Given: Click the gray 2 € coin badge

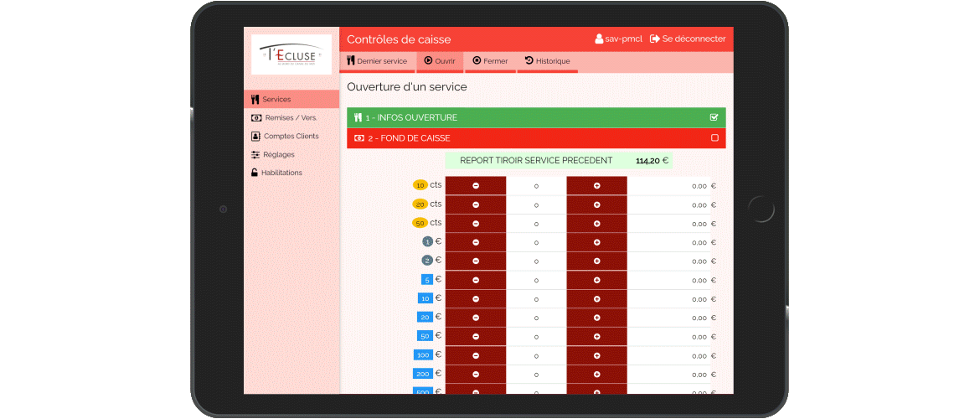Looking at the screenshot, I should click(x=427, y=260).
